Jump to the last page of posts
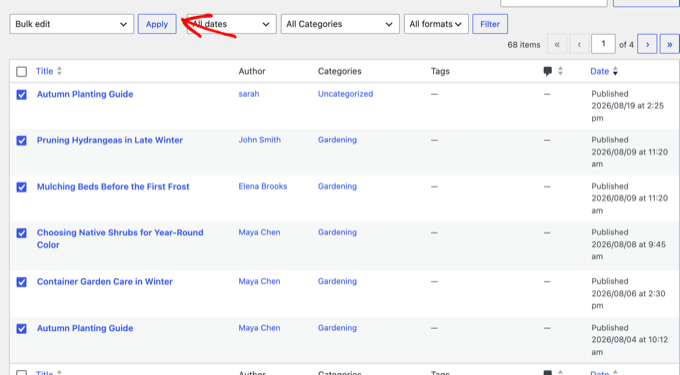680x375 pixels. click(669, 44)
